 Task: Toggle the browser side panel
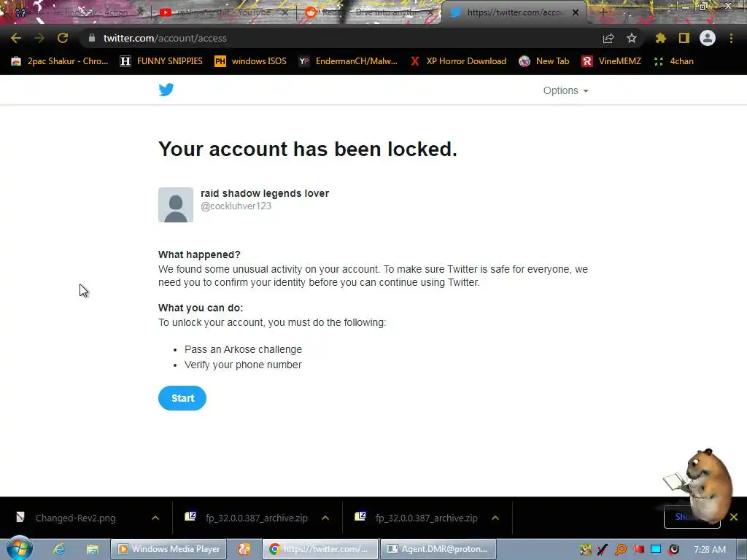[x=684, y=38]
